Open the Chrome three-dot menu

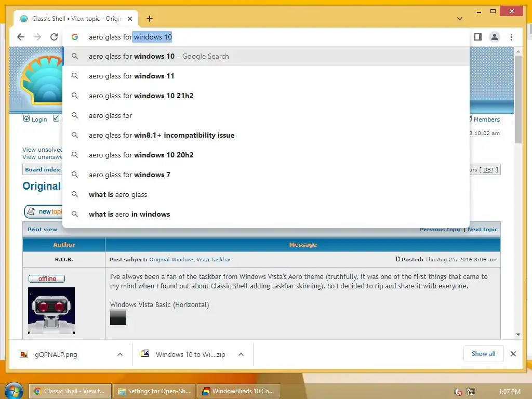click(511, 37)
